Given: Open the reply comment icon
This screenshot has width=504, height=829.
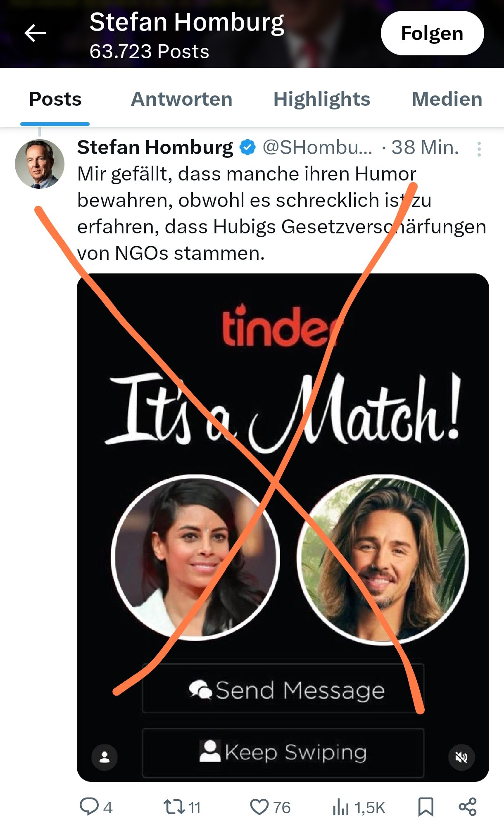Looking at the screenshot, I should pos(89,807).
